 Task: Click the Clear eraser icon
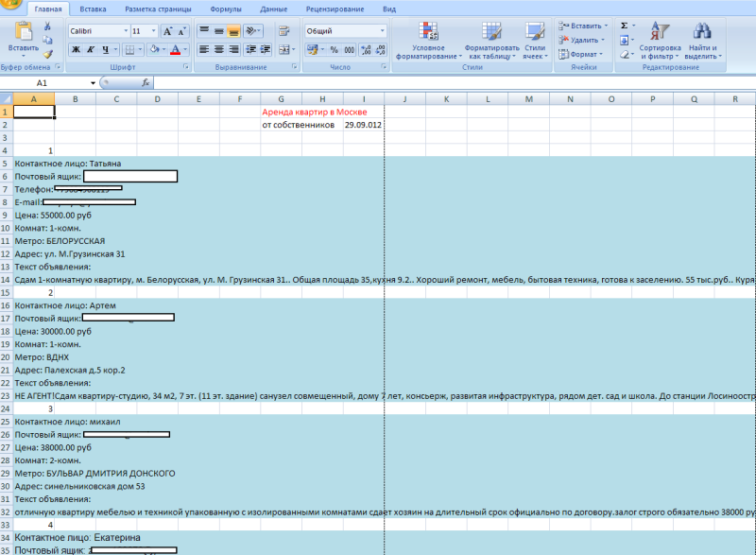624,54
